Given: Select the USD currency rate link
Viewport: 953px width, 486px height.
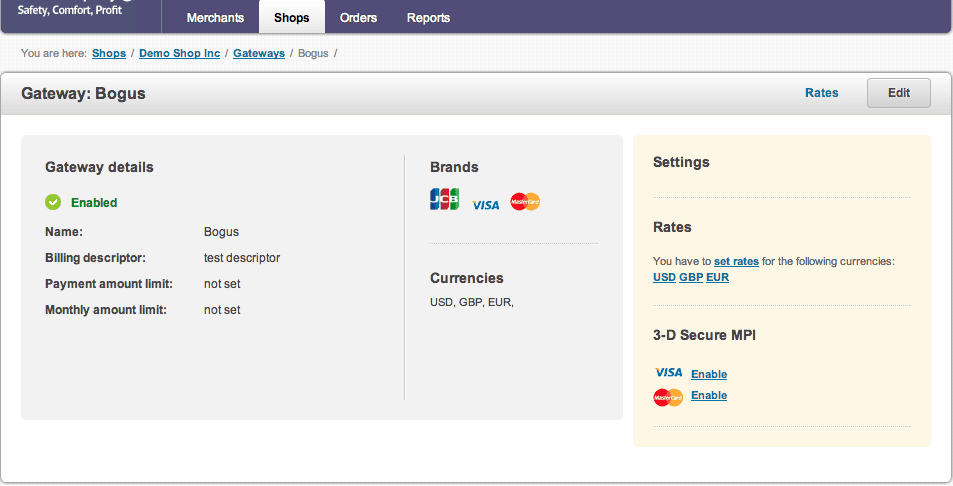Looking at the screenshot, I should (x=664, y=277).
